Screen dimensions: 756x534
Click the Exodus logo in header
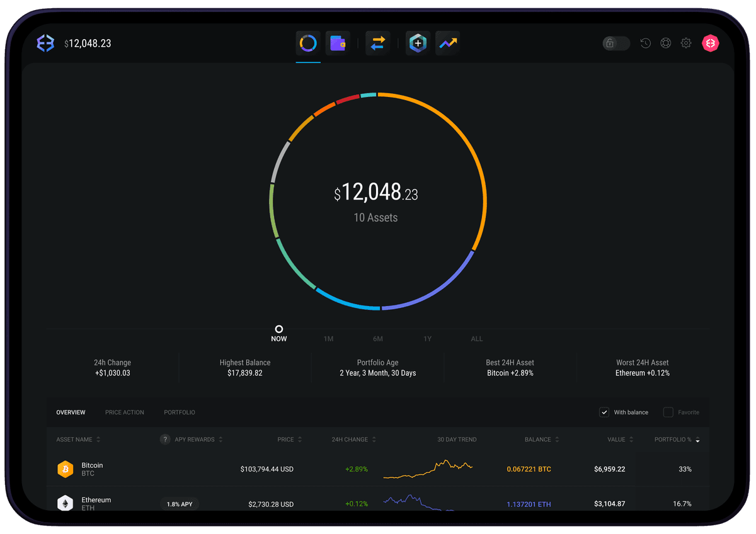45,43
